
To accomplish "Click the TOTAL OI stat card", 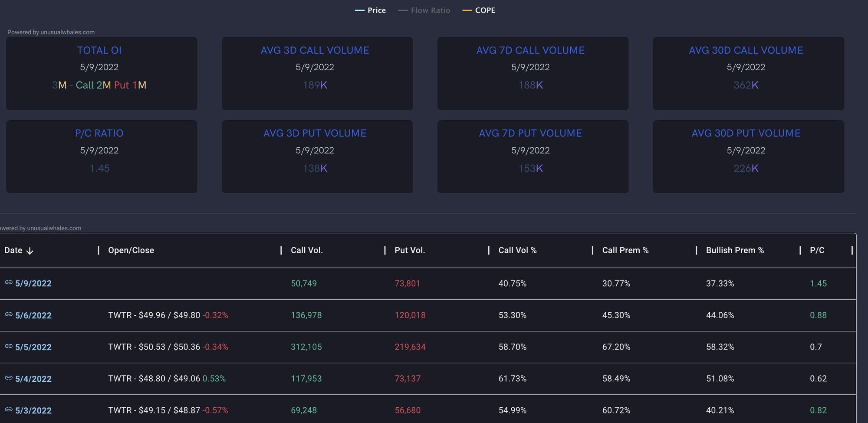I will click(102, 73).
